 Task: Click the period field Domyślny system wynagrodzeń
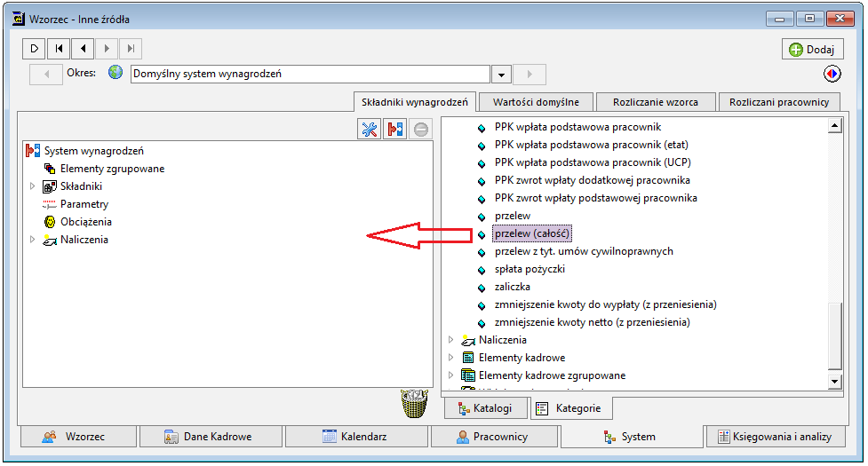[x=310, y=74]
